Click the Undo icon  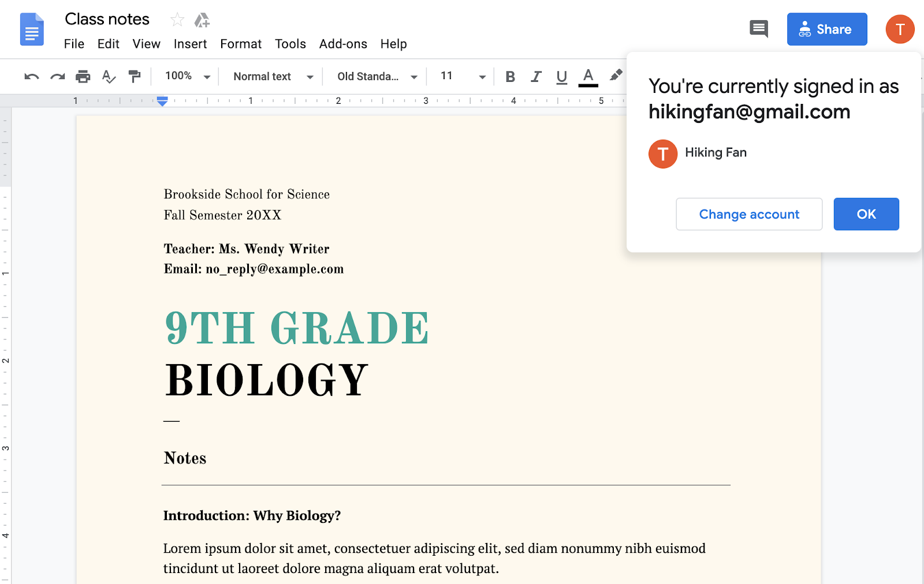click(x=31, y=76)
